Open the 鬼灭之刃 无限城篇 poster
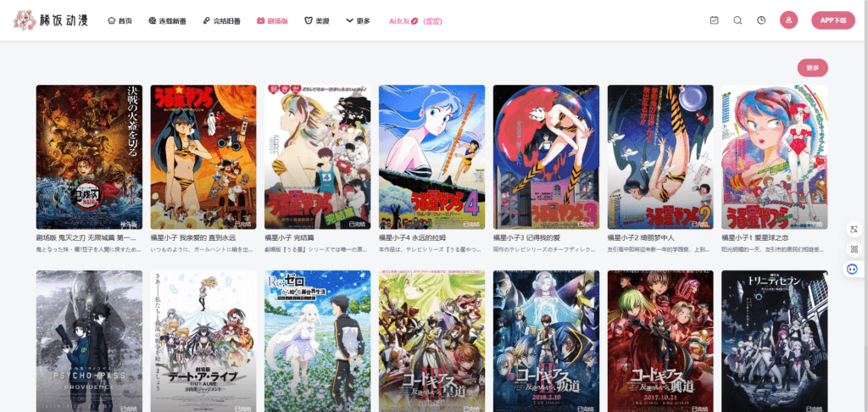 89,157
